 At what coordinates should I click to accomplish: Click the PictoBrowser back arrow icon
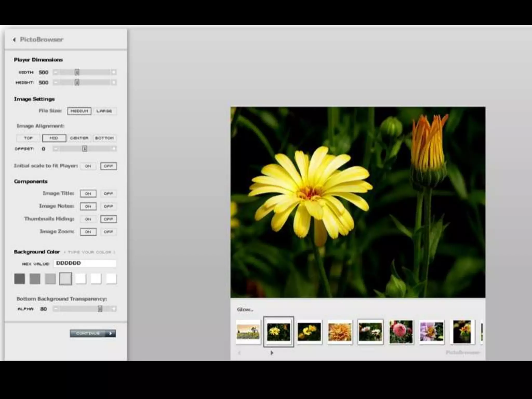[14, 39]
